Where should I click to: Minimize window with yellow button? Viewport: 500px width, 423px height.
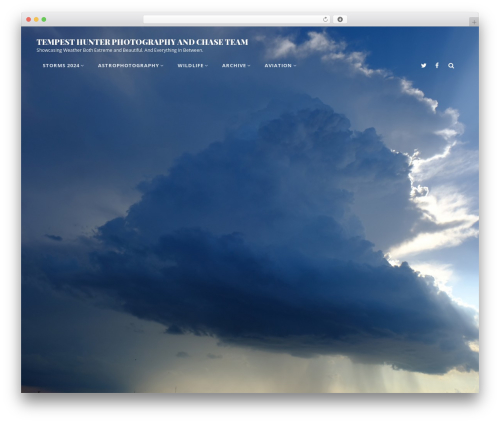tap(36, 20)
